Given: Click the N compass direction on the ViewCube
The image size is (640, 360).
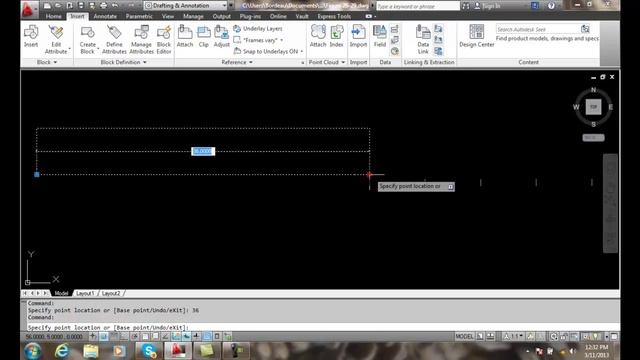Looking at the screenshot, I should click(x=593, y=90).
